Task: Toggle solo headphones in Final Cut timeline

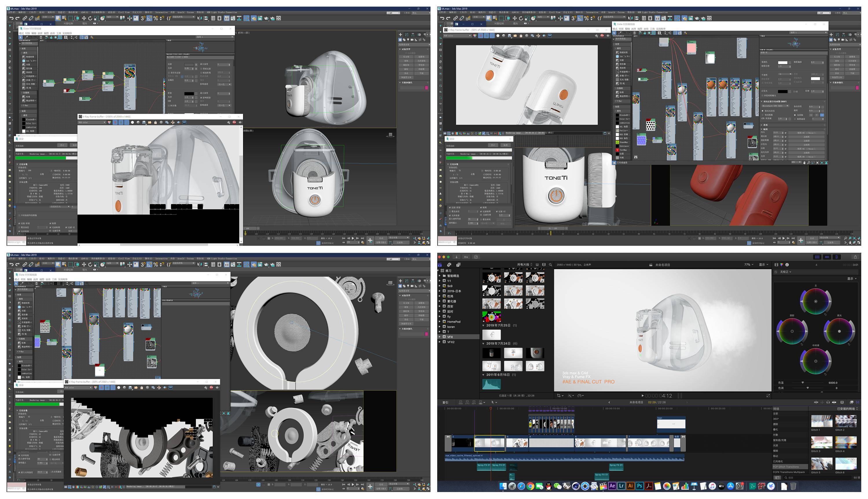Action: [828, 402]
